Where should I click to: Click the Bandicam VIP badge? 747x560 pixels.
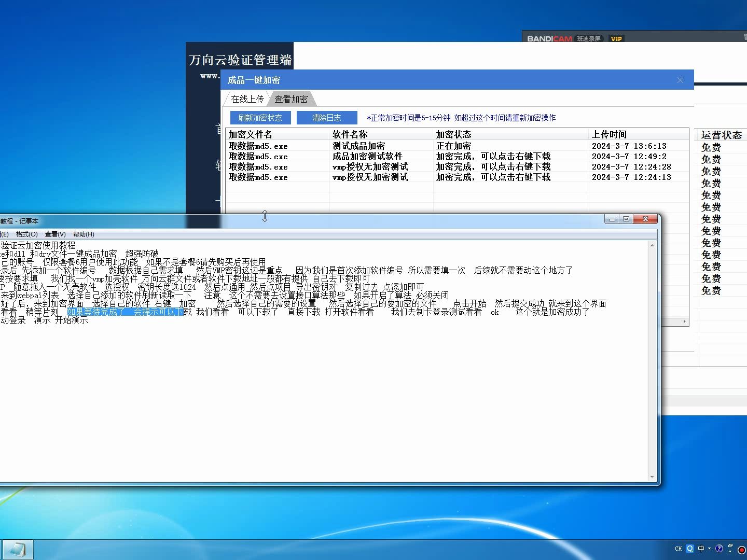coord(616,39)
